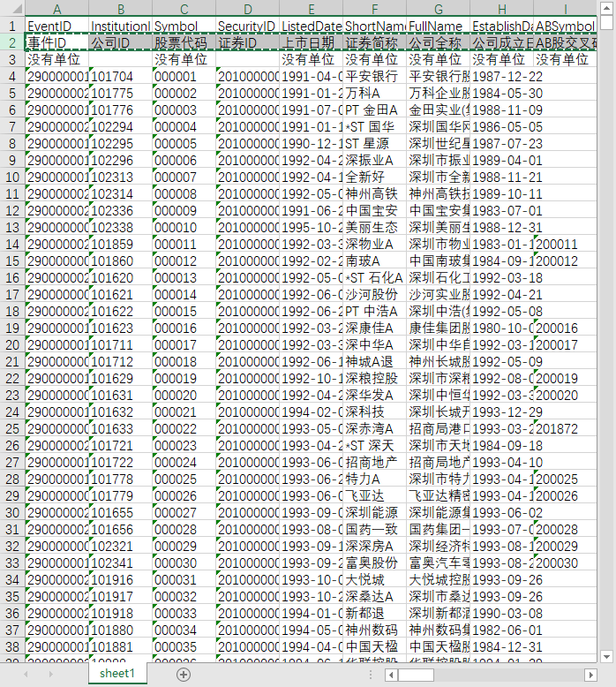
Task: Click cell 沙河股份
Action: (374, 294)
